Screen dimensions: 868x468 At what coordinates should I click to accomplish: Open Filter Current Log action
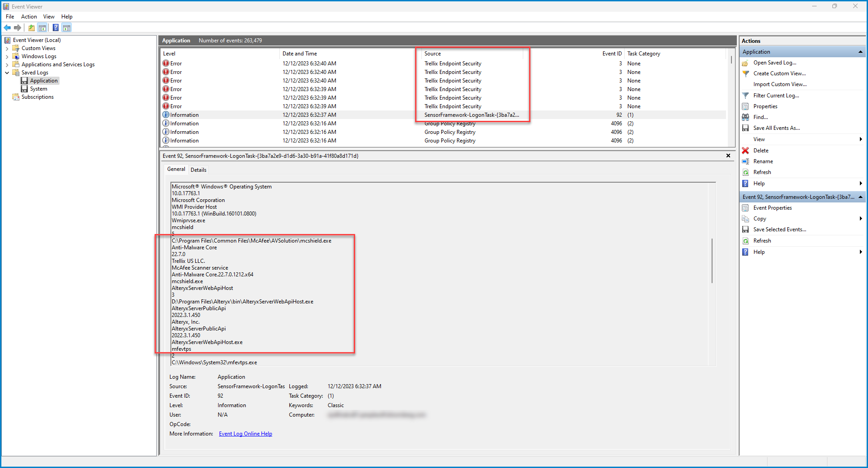click(x=776, y=96)
